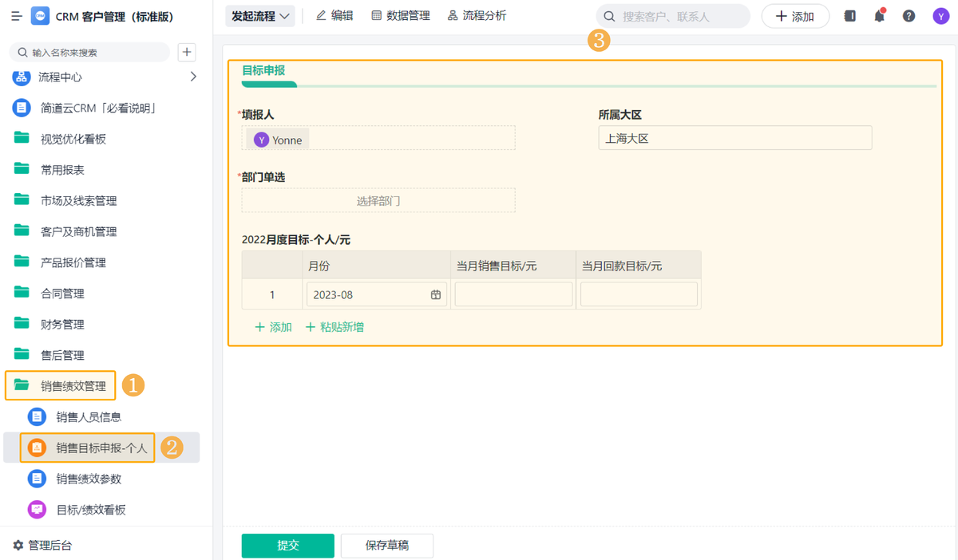The height and width of the screenshot is (560, 958).
Task: Click the help question mark icon
Action: 909,16
